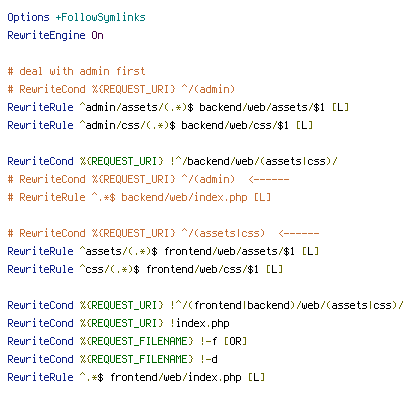This screenshot has height=394, width=412.
Task: Click 'backend/web/css/$1' rewrite target
Action: [x=235, y=125]
